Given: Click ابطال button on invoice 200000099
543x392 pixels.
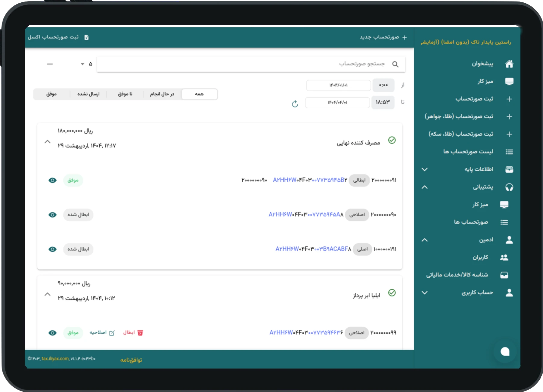Looking at the screenshot, I should click(x=133, y=332).
